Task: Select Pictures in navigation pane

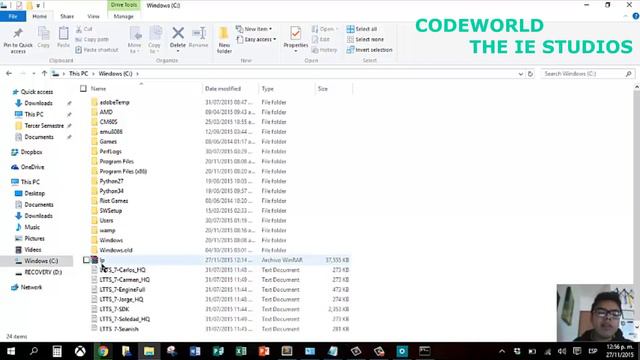Action: pos(30,238)
